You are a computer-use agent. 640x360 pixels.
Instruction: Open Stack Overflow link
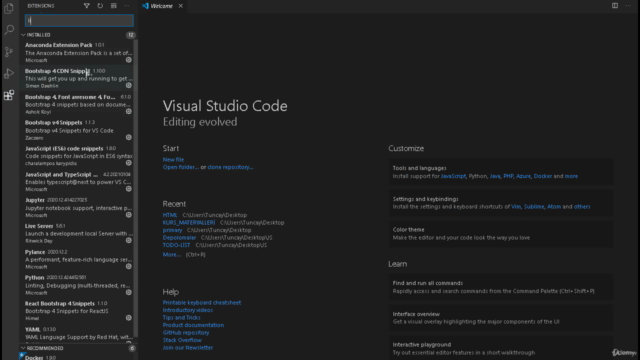pos(182,340)
